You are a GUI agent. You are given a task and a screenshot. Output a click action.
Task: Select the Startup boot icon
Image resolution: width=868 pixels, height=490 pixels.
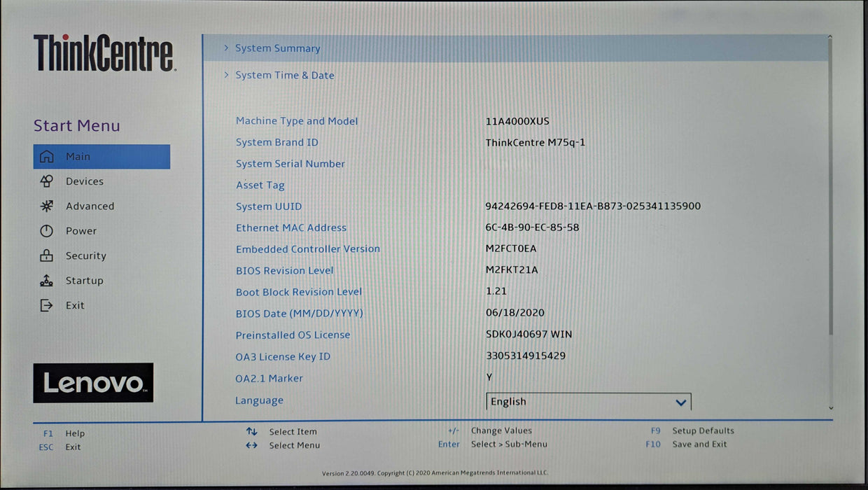click(46, 281)
